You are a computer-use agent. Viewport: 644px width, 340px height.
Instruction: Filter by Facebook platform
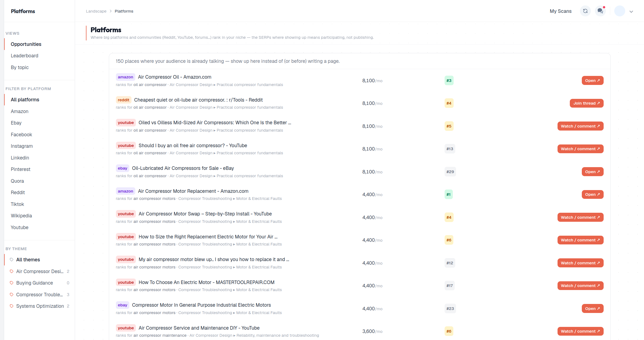[40, 135]
